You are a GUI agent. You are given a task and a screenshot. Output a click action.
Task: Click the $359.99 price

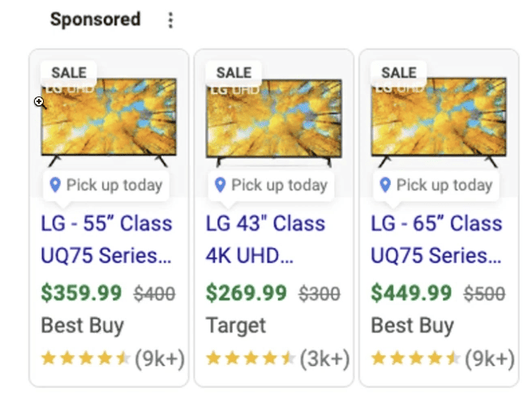coord(81,293)
